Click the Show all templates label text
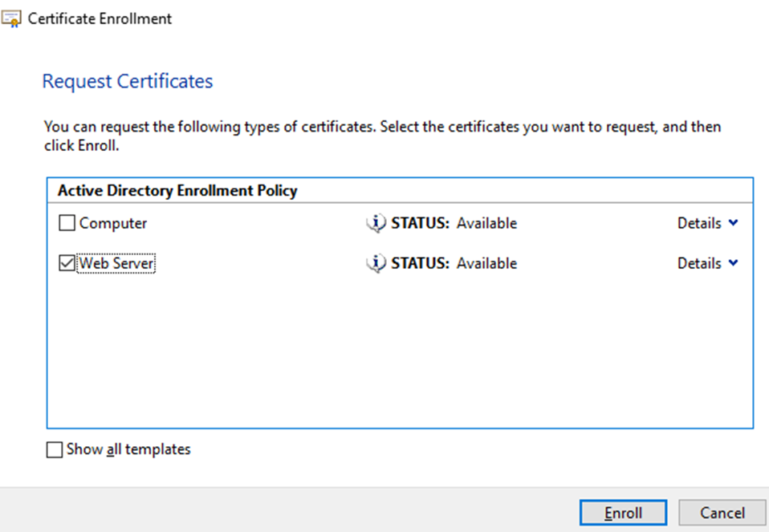This screenshot has width=769, height=532. 128,450
